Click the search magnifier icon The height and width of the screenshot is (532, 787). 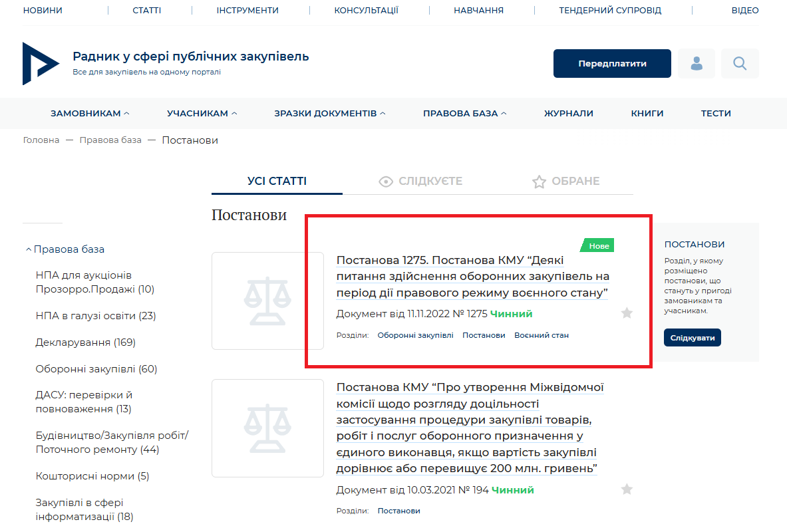click(x=740, y=64)
